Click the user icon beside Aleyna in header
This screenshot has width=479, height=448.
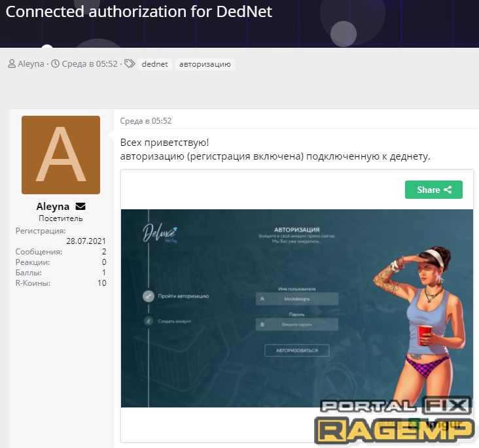[12, 64]
